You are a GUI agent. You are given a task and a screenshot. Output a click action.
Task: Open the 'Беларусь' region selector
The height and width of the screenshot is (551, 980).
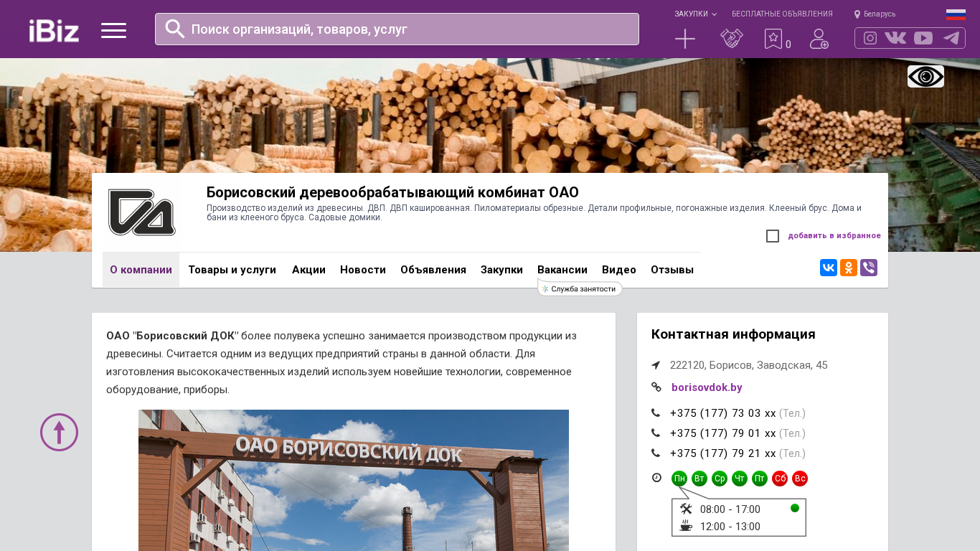875,14
